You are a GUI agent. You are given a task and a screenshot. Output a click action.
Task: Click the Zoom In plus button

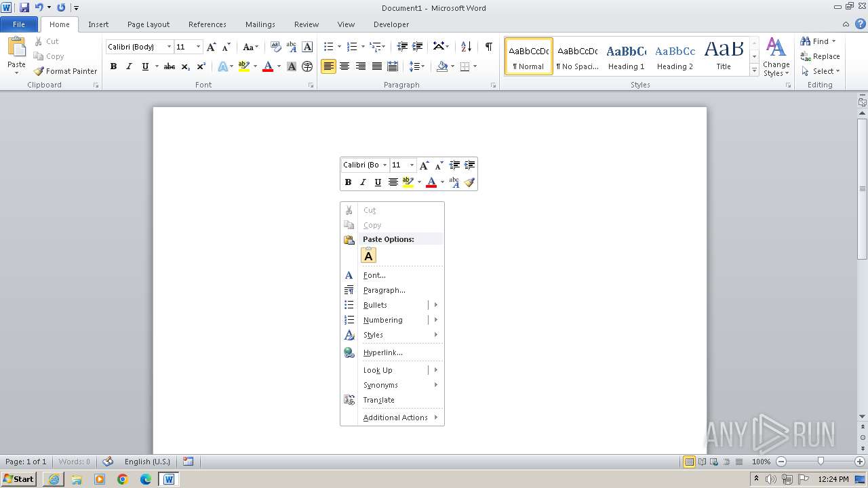(x=859, y=462)
